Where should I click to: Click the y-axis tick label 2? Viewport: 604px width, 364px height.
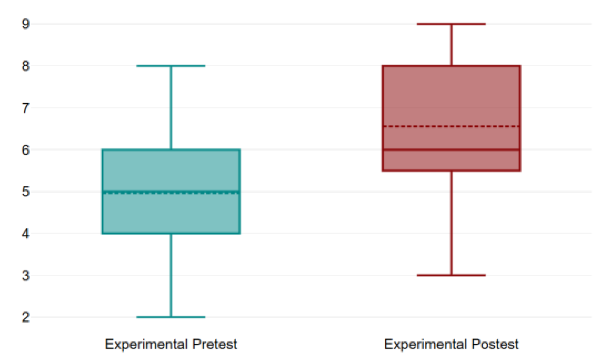26,317
